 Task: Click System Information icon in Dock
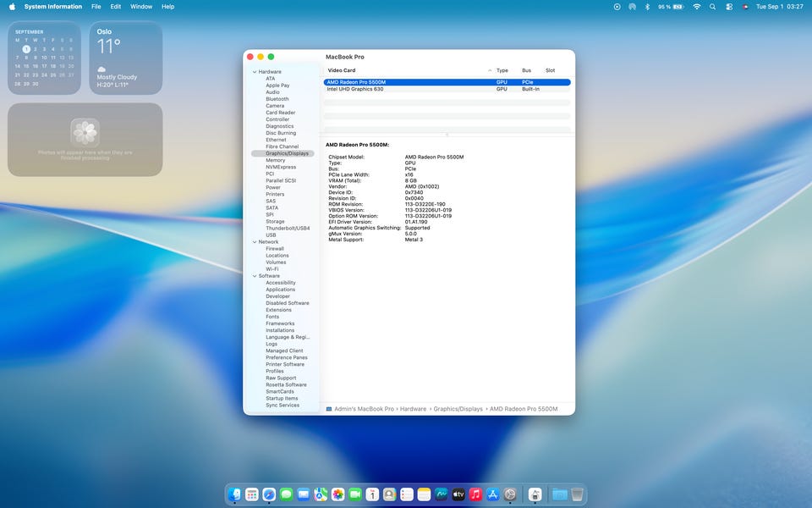[535, 494]
